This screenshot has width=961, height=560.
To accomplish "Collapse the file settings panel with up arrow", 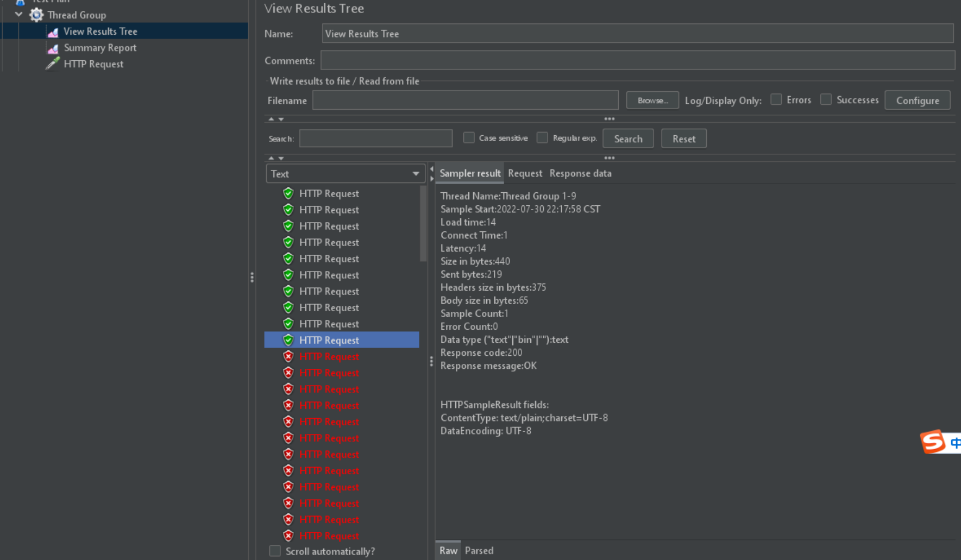I will tap(271, 119).
